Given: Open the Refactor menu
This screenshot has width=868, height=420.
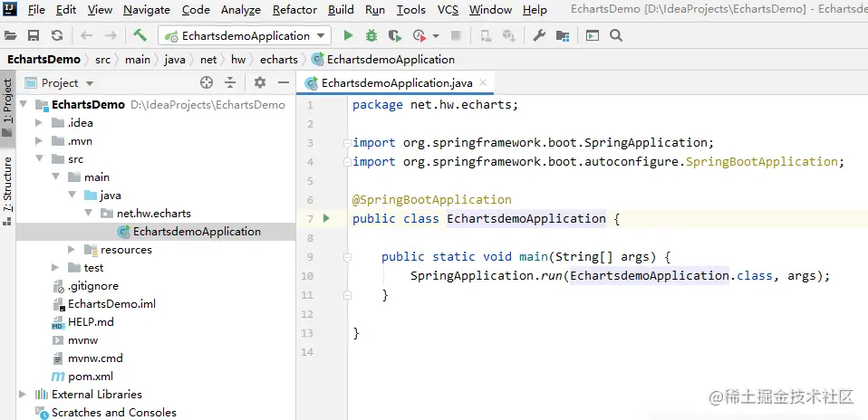Looking at the screenshot, I should [x=295, y=9].
